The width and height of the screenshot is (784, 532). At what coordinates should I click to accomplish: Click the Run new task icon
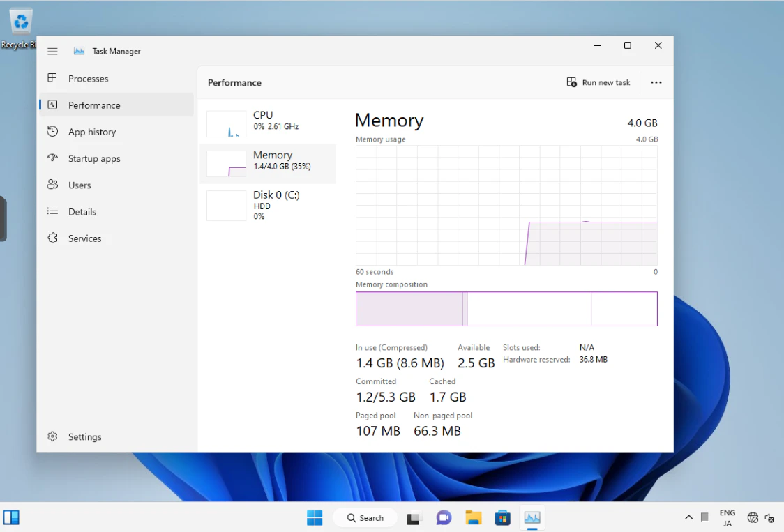click(571, 82)
